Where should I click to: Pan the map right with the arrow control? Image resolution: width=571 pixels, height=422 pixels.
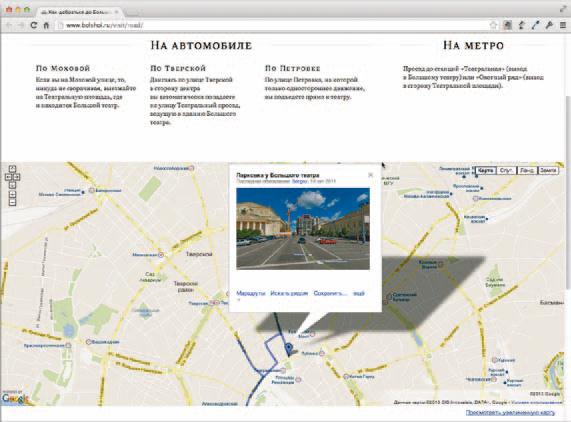[x=17, y=177]
